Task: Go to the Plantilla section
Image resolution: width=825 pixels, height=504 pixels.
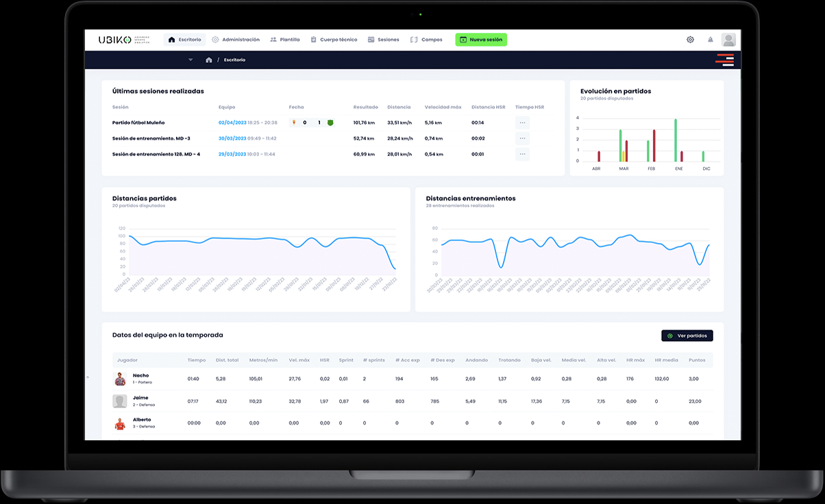Action: click(285, 40)
